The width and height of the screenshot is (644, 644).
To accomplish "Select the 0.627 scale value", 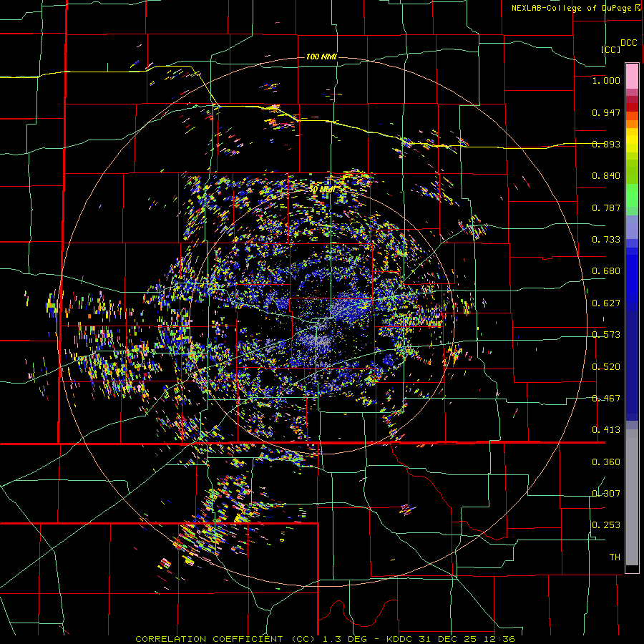I will pos(606,303).
